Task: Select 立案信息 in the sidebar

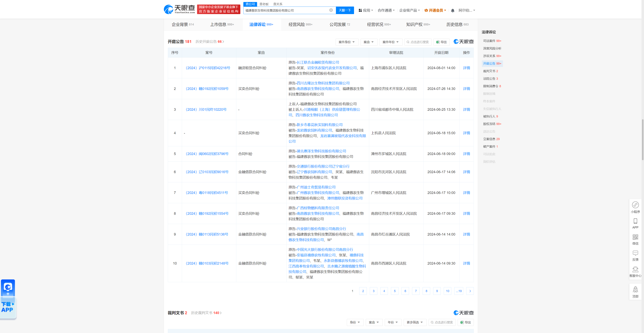Action: [491, 139]
